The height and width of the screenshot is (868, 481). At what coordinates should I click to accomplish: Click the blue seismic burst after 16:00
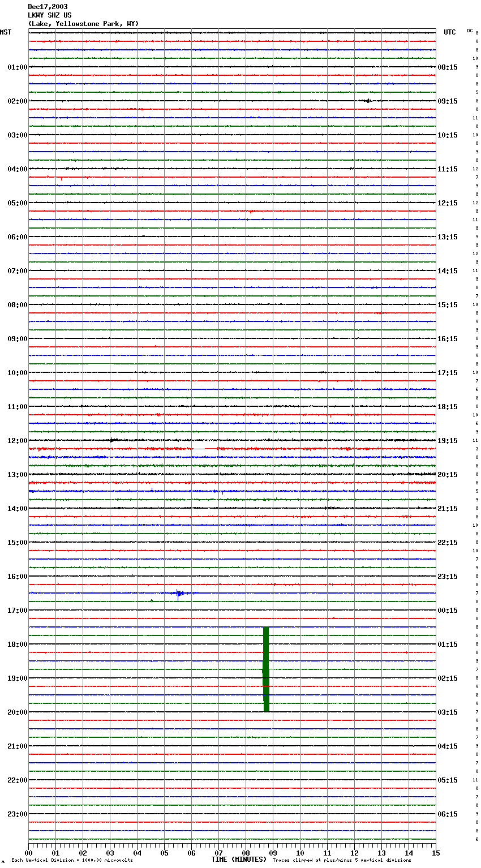click(179, 593)
